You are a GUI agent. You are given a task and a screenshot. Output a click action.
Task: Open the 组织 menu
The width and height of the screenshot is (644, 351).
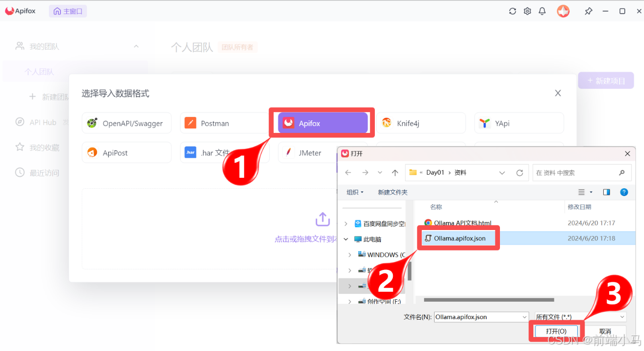[x=355, y=192]
